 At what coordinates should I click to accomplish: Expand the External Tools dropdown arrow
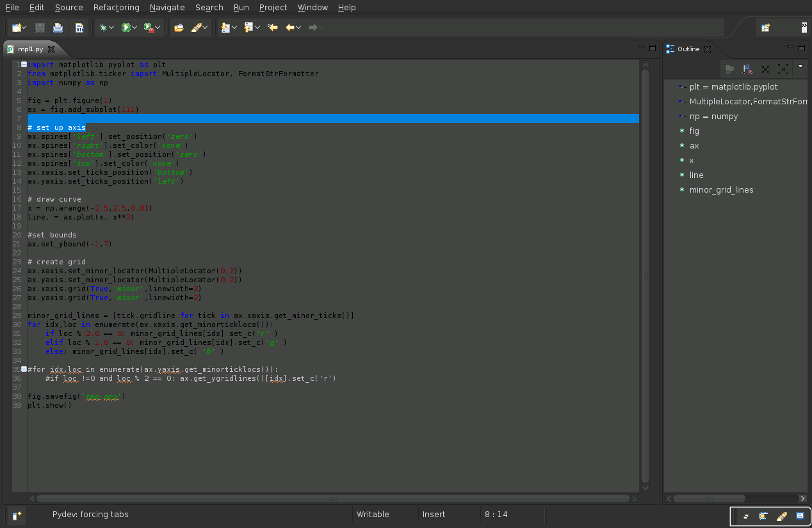tap(158, 28)
